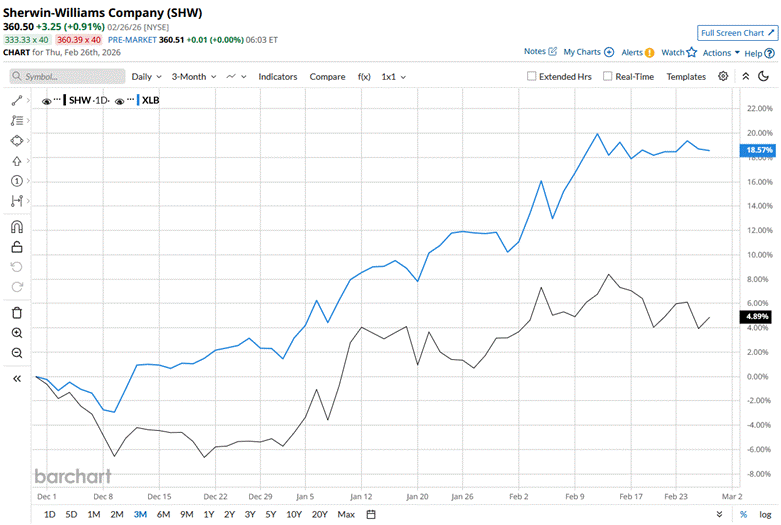
Task: Open the f(x) expressions button
Action: pos(364,77)
